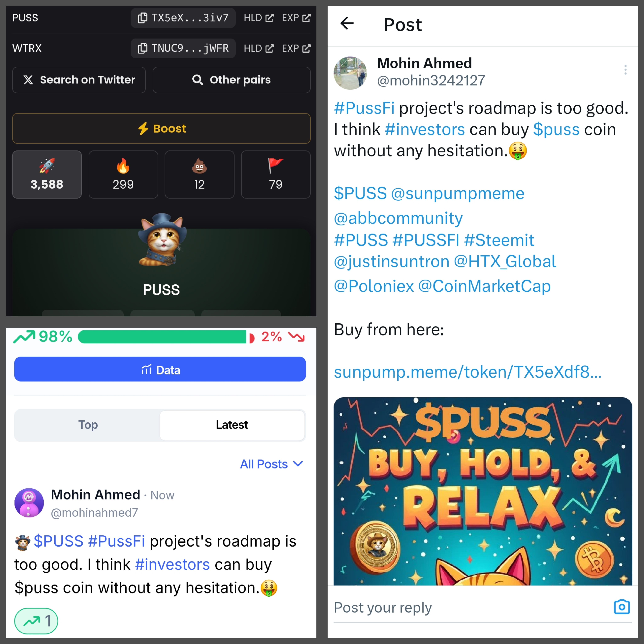The height and width of the screenshot is (644, 644).
Task: Toggle the rocket reaction with 3,588 votes
Action: click(47, 174)
